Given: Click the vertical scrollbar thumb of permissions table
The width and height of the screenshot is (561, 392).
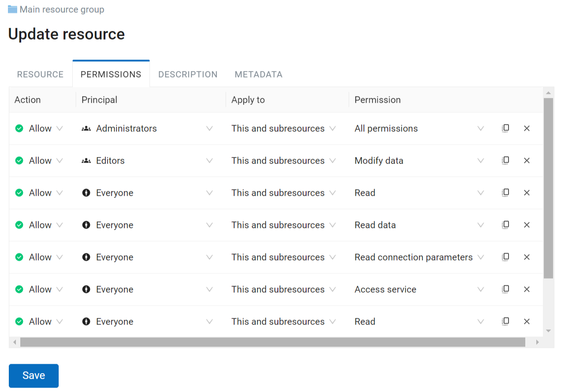Looking at the screenshot, I should 549,188.
